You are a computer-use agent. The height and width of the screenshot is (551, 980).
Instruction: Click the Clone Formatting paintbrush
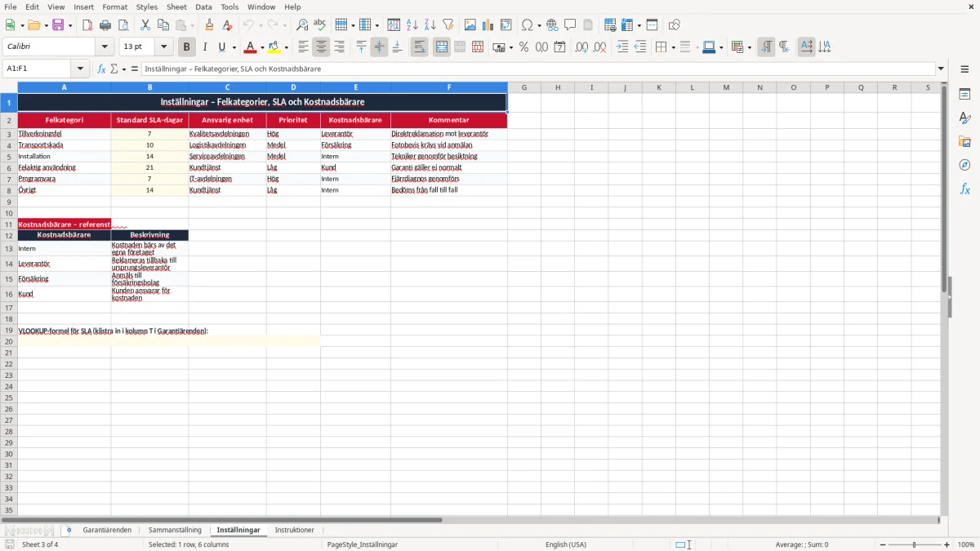coord(210,25)
